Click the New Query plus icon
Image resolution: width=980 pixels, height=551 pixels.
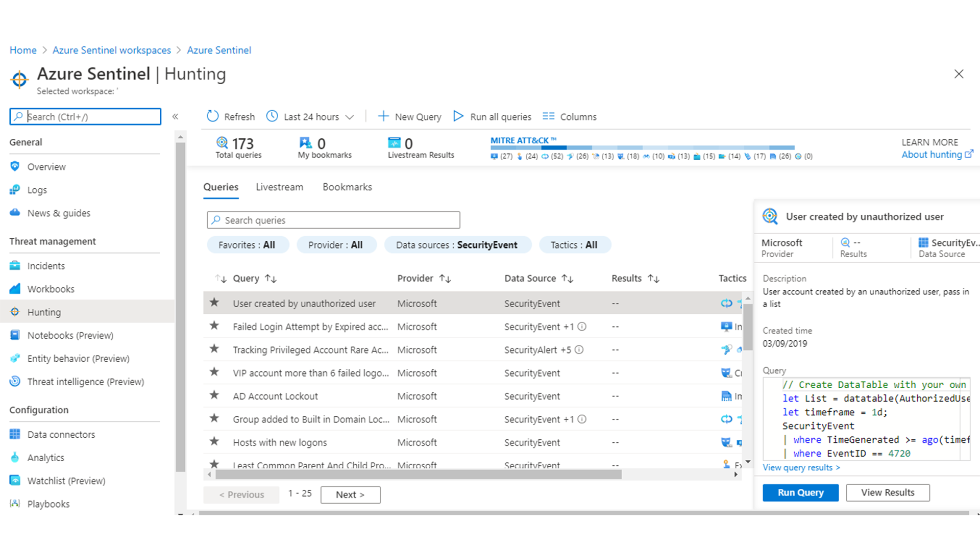(x=383, y=116)
